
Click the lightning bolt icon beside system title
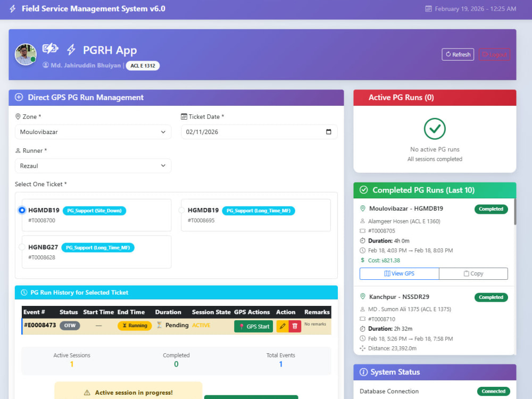13,9
